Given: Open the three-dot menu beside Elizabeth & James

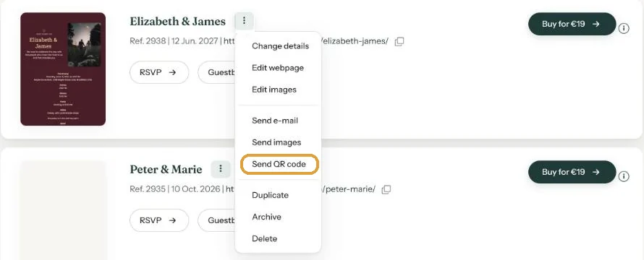Looking at the screenshot, I should pos(244,21).
